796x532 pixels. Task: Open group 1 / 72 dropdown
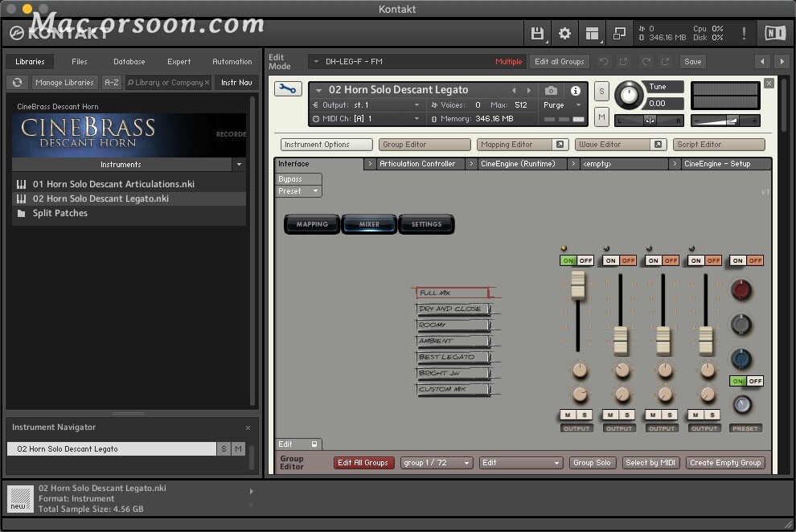pyautogui.click(x=437, y=463)
